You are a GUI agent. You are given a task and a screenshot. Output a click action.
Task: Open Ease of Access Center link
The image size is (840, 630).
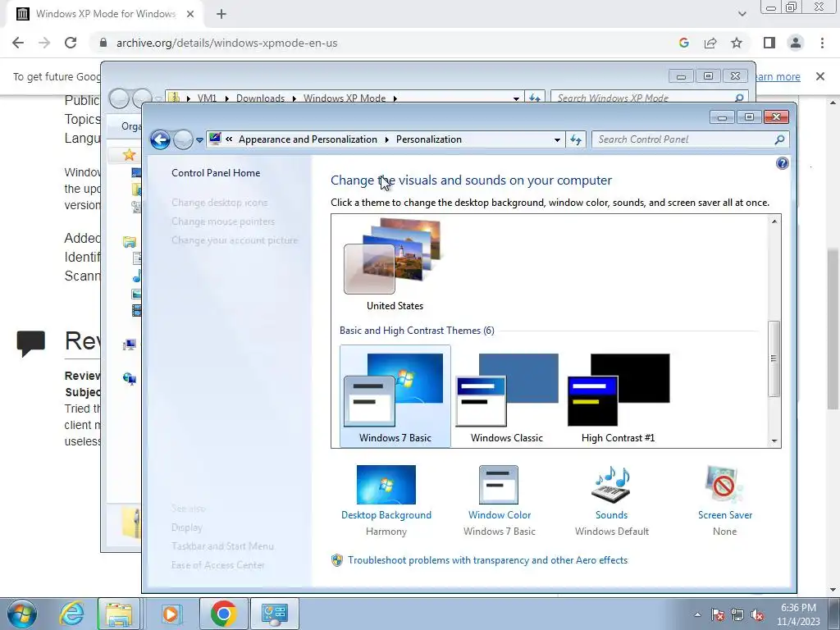point(218,564)
